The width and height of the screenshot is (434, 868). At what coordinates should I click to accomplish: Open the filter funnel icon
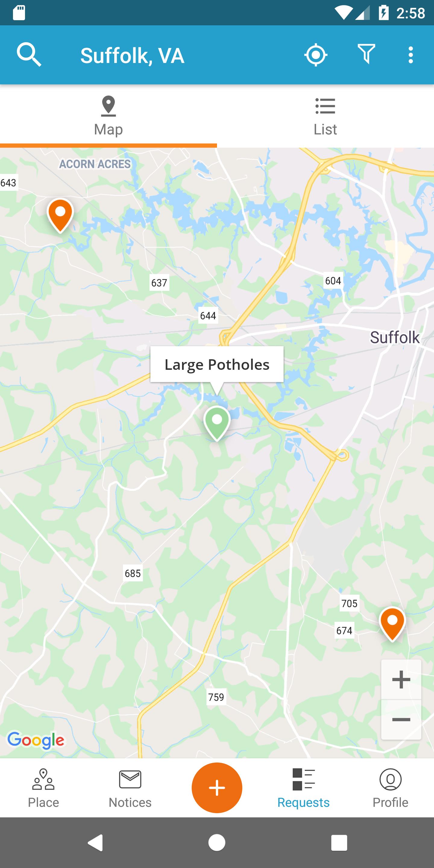click(366, 54)
